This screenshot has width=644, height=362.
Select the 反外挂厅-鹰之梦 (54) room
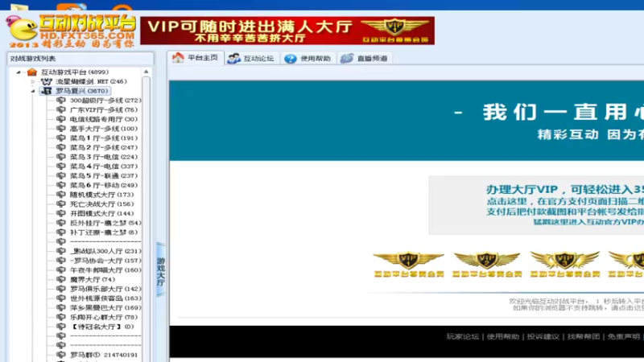pyautogui.click(x=105, y=223)
